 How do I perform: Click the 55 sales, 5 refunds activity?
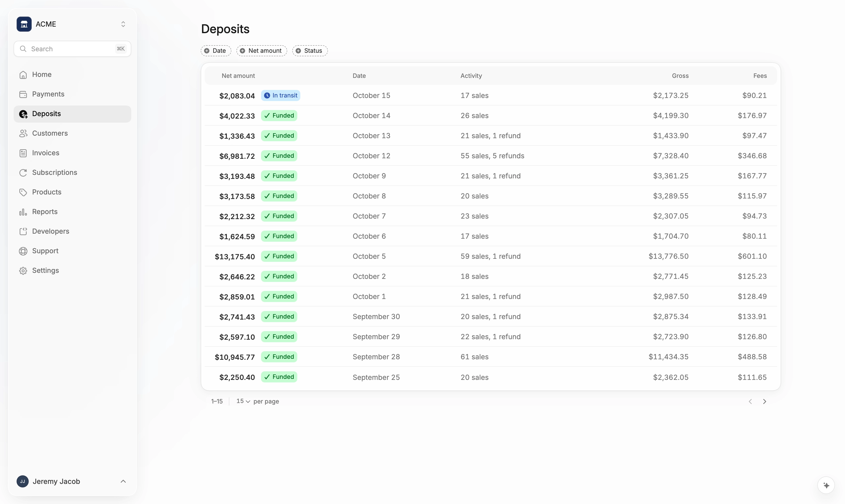click(492, 156)
